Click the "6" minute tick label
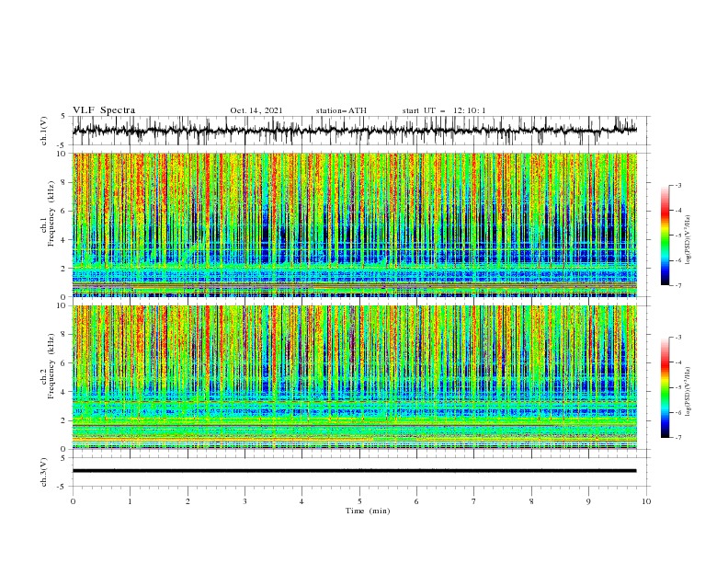The image size is (728, 563). (x=416, y=501)
